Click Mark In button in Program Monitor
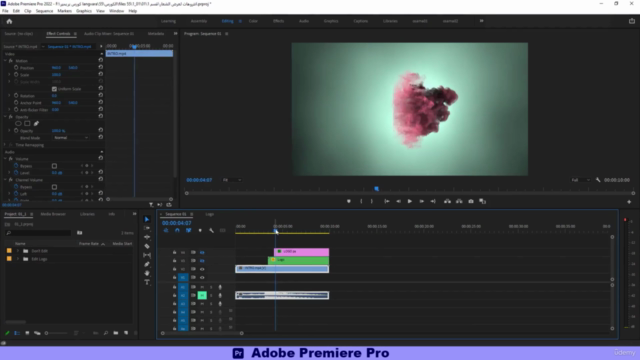The height and width of the screenshot is (360, 640). 361,201
